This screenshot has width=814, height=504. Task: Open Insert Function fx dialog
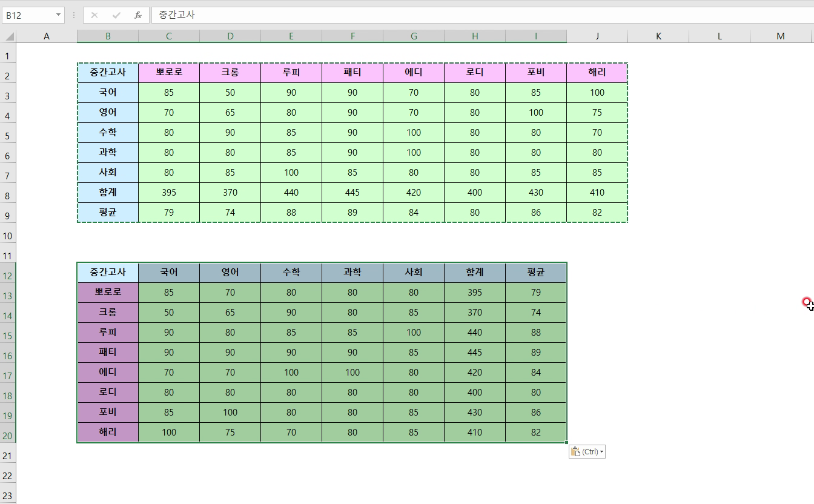click(138, 15)
